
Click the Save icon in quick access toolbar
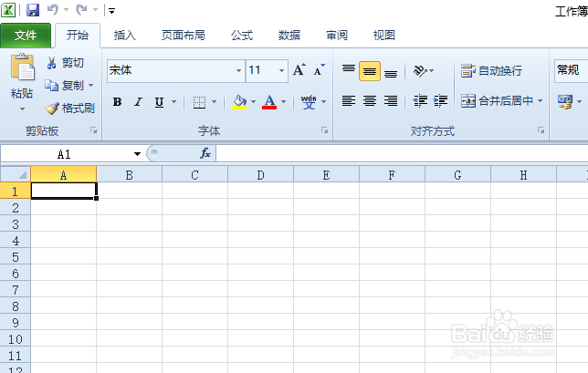point(33,10)
